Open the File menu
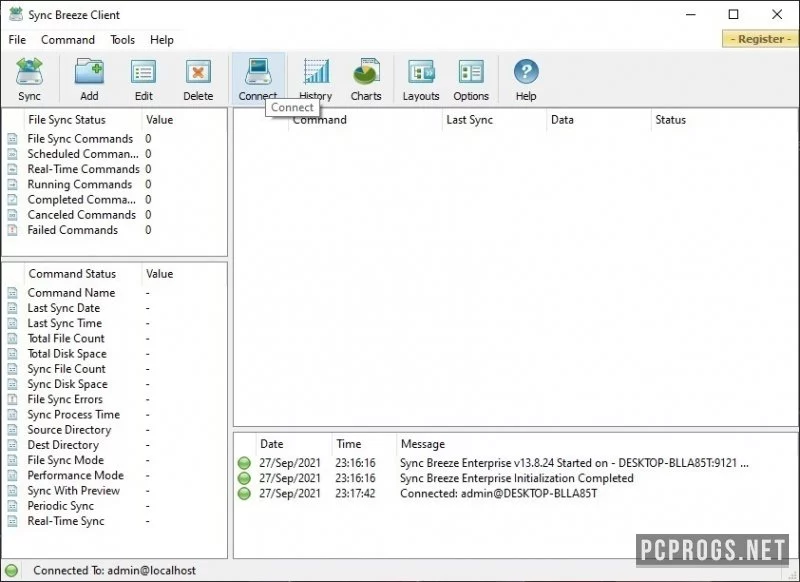The height and width of the screenshot is (582, 800). pyautogui.click(x=17, y=40)
